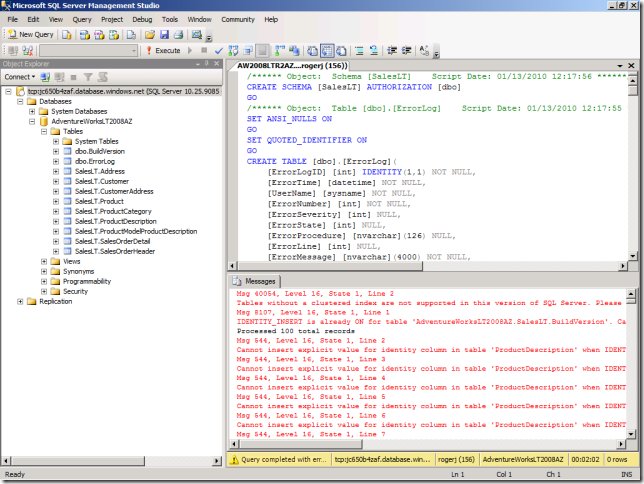Expand the dbo.ErrorLog table node
The height and width of the screenshot is (484, 644).
coord(56,161)
